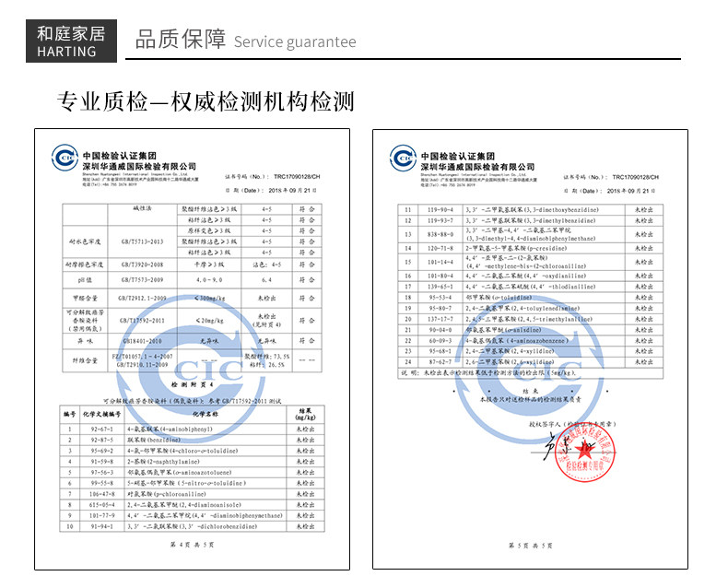Click the 专业质检—权威检测机构检测 headline
The image size is (728, 588).
[205, 101]
